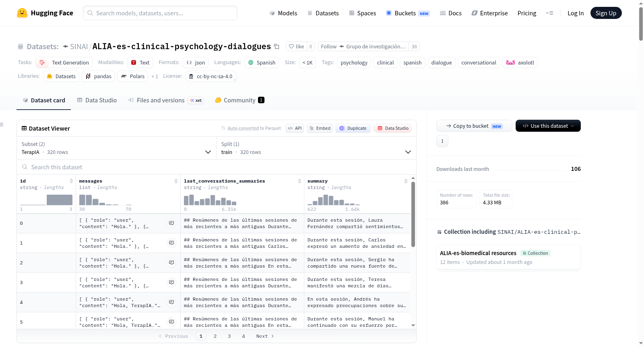Open conversation viewer icon in row 4
The width and height of the screenshot is (644, 347).
(x=171, y=302)
